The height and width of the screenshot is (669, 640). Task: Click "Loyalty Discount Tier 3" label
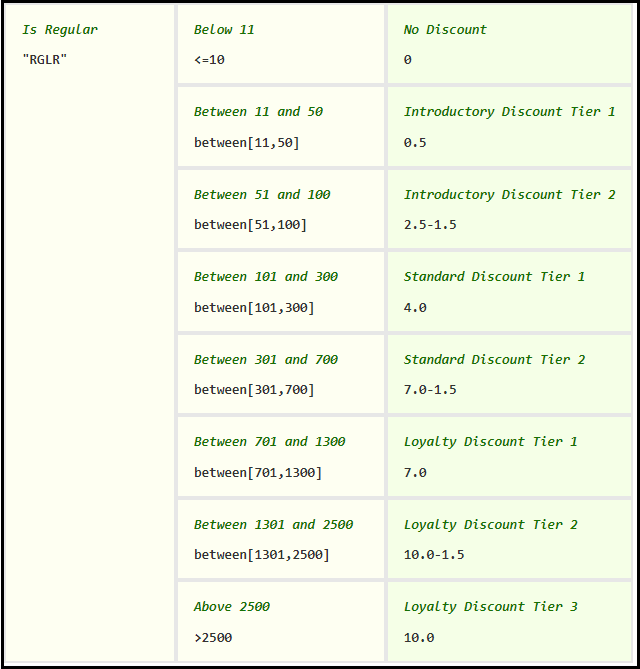click(x=490, y=607)
